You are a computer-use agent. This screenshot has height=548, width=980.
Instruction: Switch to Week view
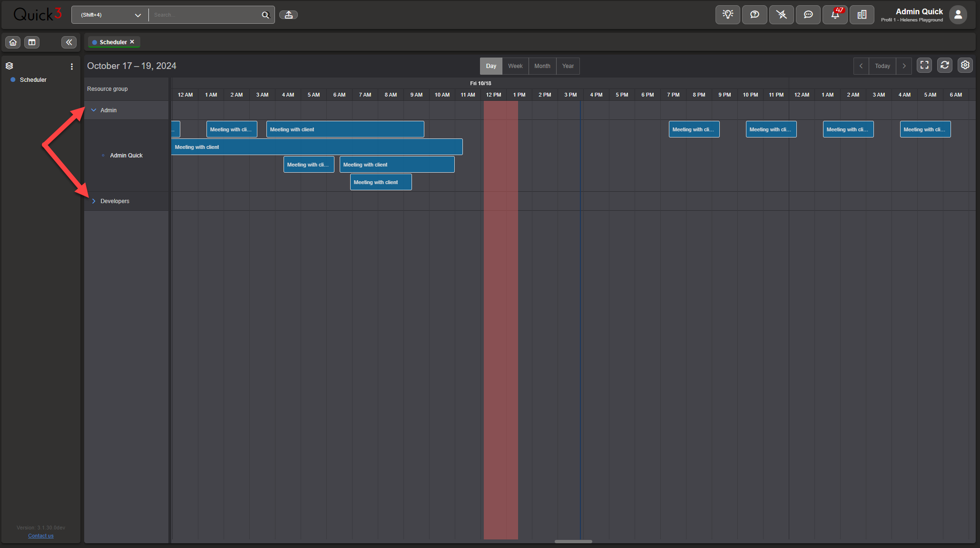tap(515, 66)
